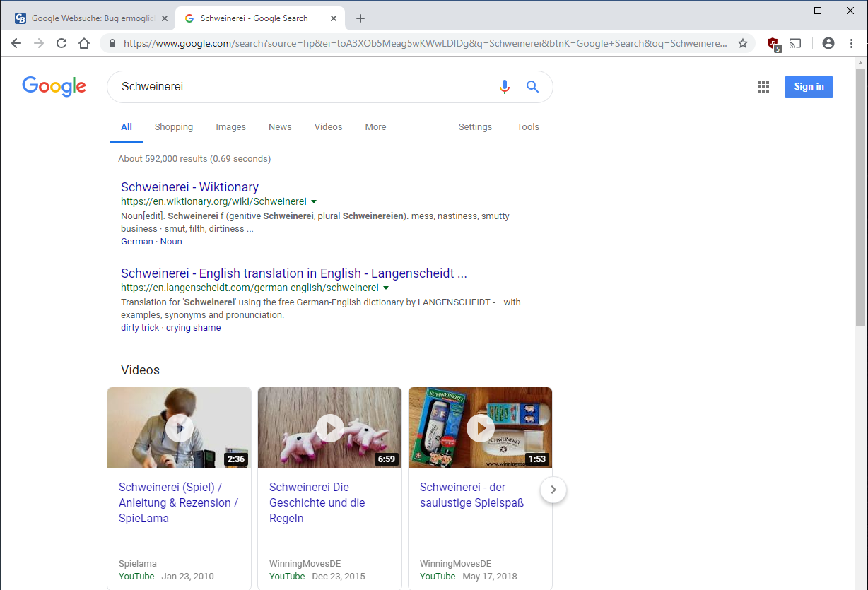Click inside the search query field
The height and width of the screenshot is (590, 868).
tap(283, 86)
